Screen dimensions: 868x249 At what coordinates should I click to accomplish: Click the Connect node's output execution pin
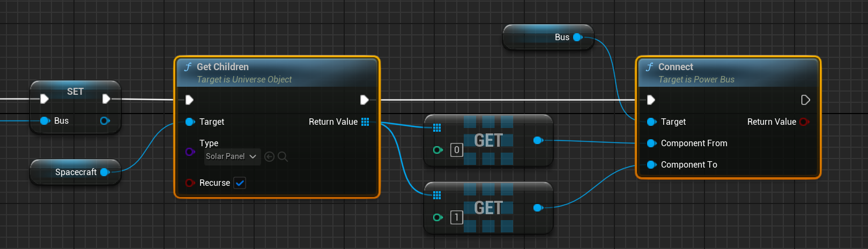[x=805, y=100]
